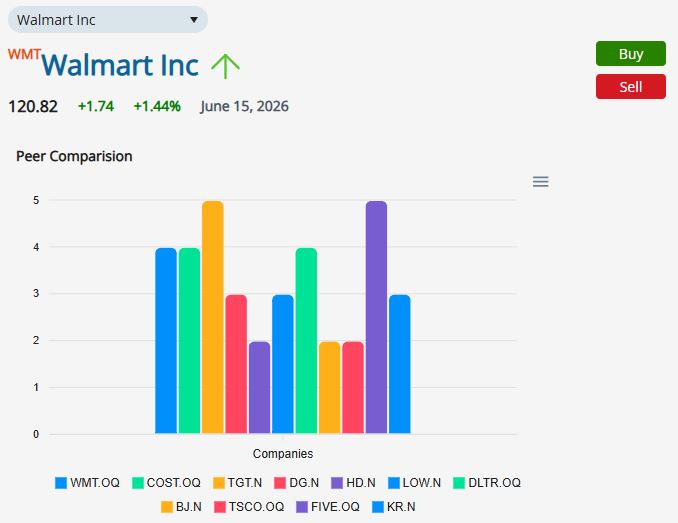Toggle the WMT.OQ legend series
Screen dimensions: 678x523
pyautogui.click(x=87, y=482)
